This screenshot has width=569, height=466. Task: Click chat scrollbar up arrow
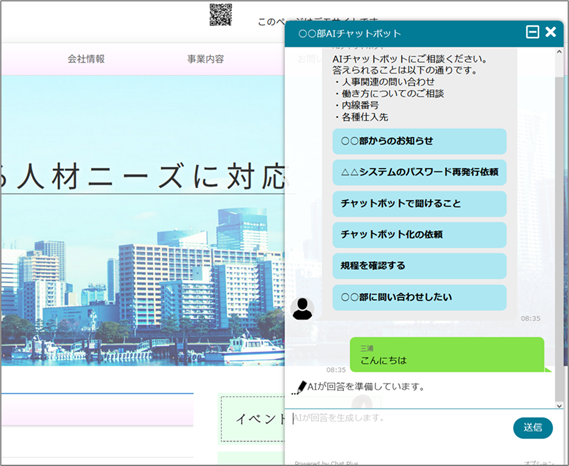[559, 52]
